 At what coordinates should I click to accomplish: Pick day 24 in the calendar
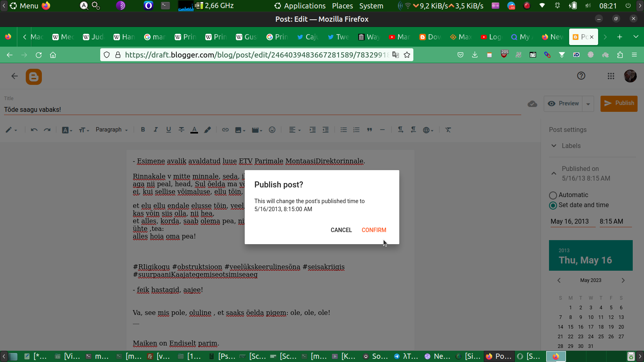tap(591, 337)
